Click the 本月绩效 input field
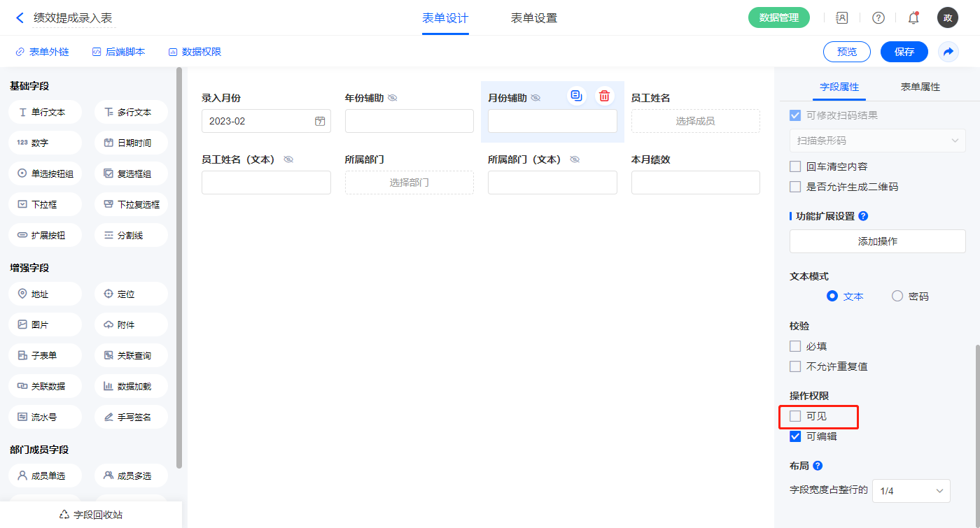The height and width of the screenshot is (528, 980). (x=695, y=183)
